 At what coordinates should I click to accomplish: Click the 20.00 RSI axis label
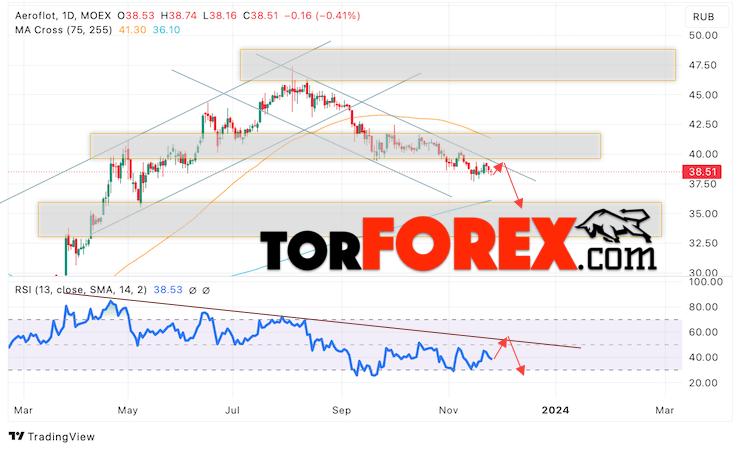703,383
